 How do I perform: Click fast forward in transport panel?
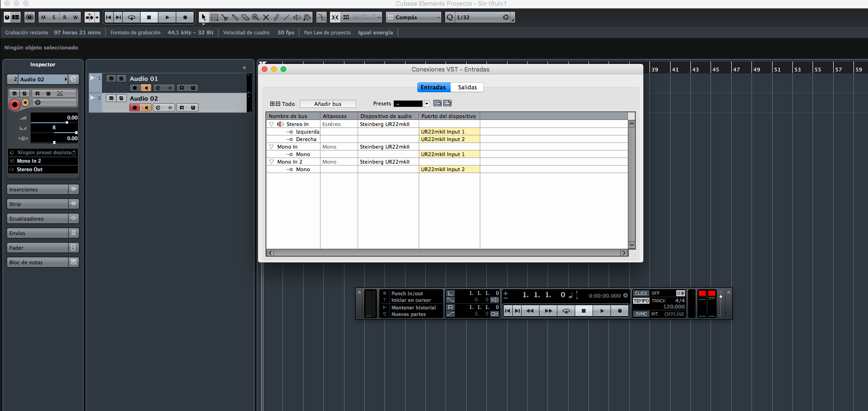[548, 311]
